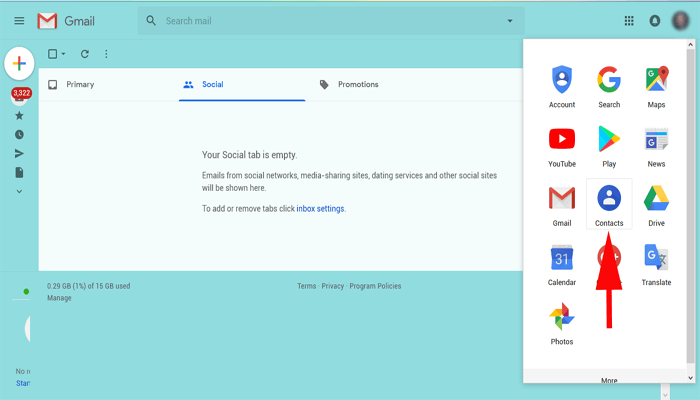Open Drafts document icon
700x400 pixels.
(19, 172)
